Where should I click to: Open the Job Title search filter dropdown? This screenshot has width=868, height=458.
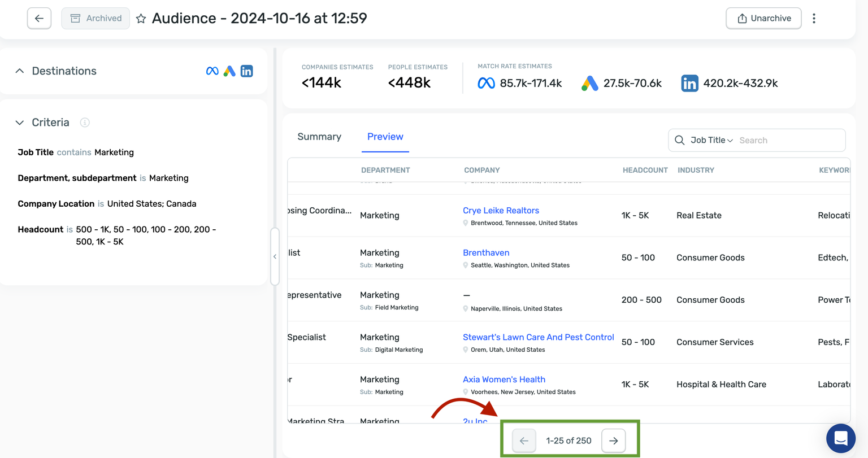[x=711, y=140]
